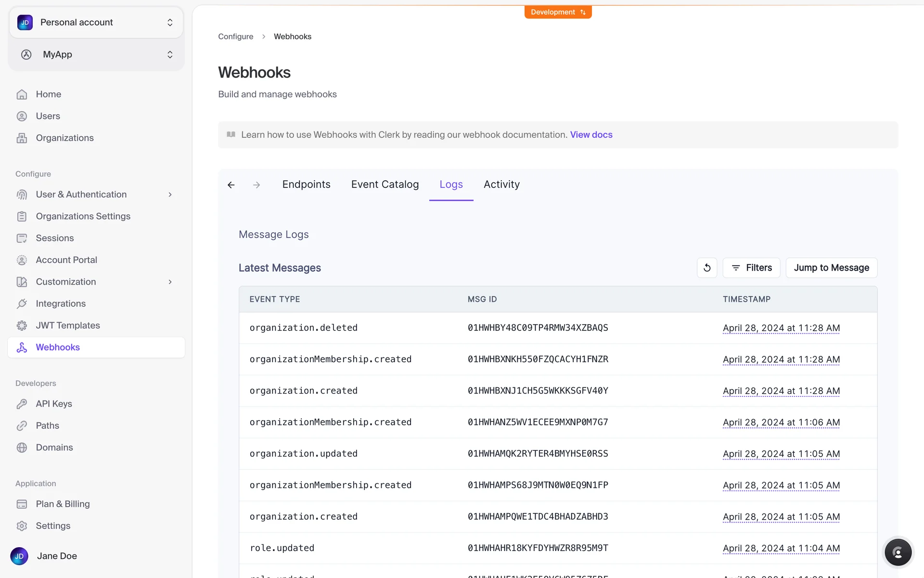Click the Integrations plug icon
The image size is (924, 578).
[22, 303]
